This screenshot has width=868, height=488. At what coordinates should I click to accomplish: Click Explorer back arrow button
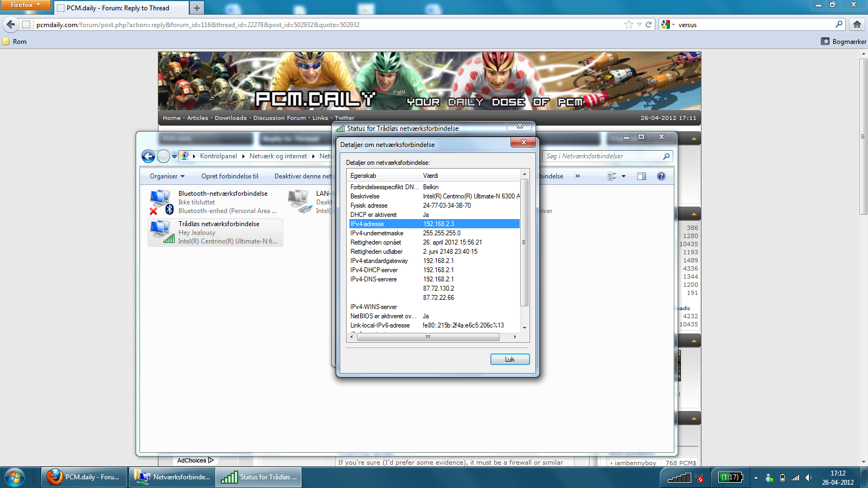[x=148, y=156]
